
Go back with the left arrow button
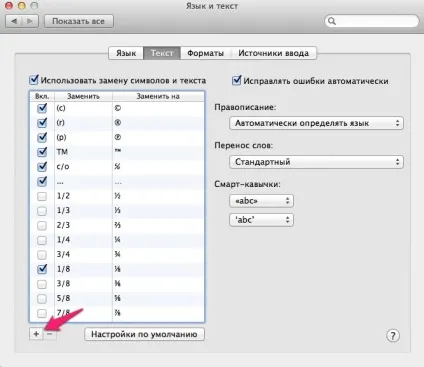(x=14, y=21)
